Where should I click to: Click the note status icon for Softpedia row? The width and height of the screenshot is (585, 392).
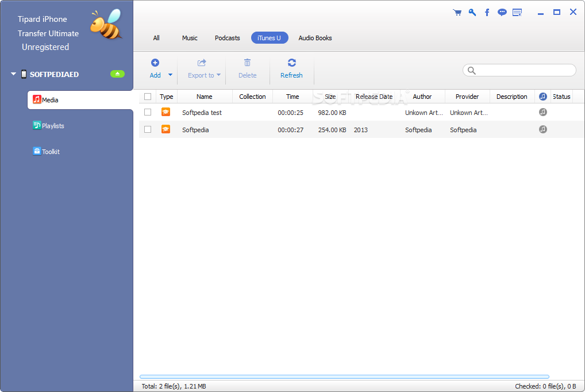click(x=543, y=129)
